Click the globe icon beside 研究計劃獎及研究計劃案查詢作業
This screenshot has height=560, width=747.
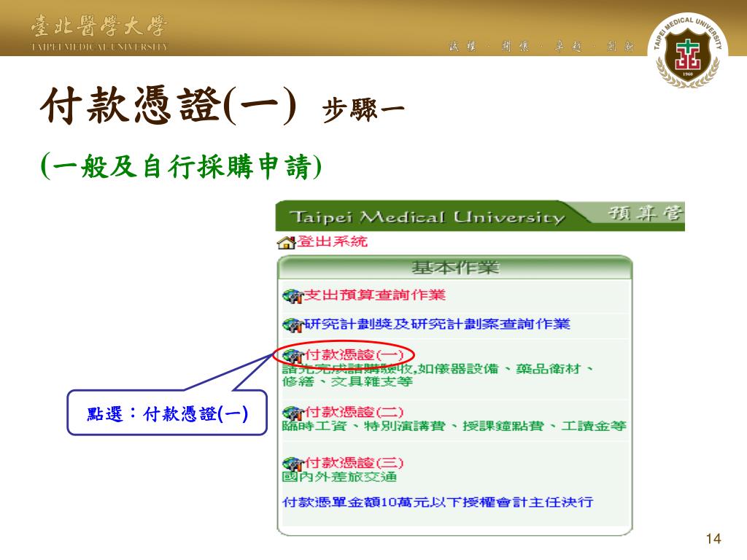tap(293, 325)
